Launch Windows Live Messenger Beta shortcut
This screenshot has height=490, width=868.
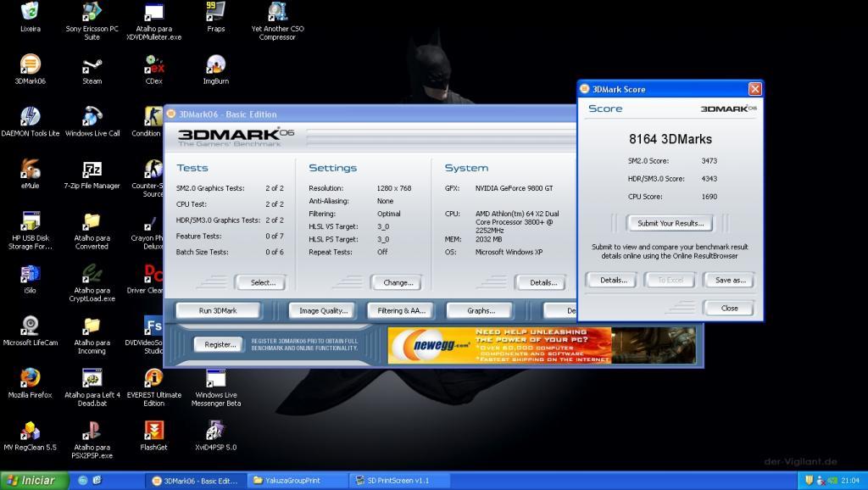(216, 387)
